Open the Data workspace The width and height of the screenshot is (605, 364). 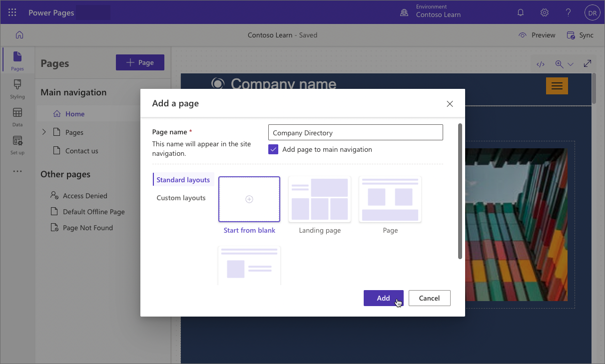tap(17, 116)
